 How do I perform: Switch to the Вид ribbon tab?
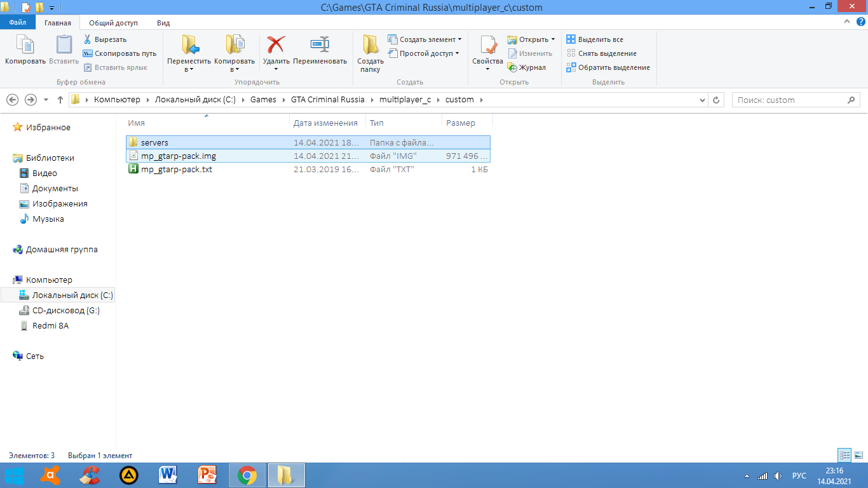[163, 22]
